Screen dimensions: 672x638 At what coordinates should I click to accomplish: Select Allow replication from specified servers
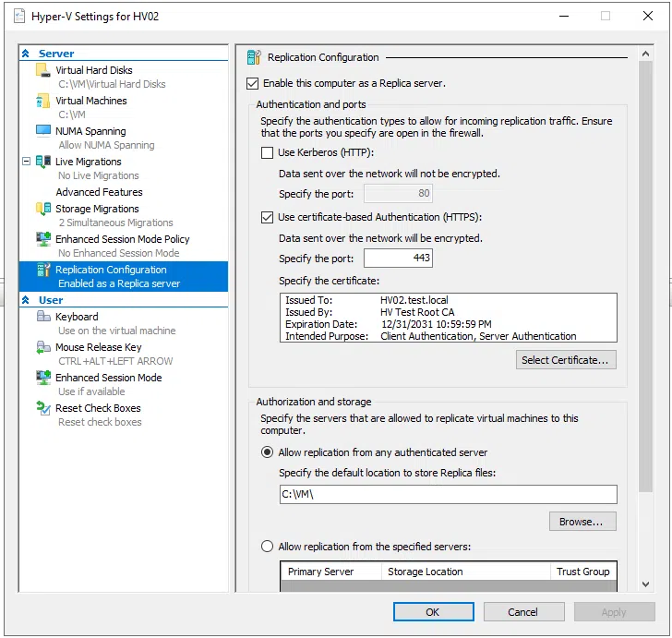[268, 547]
